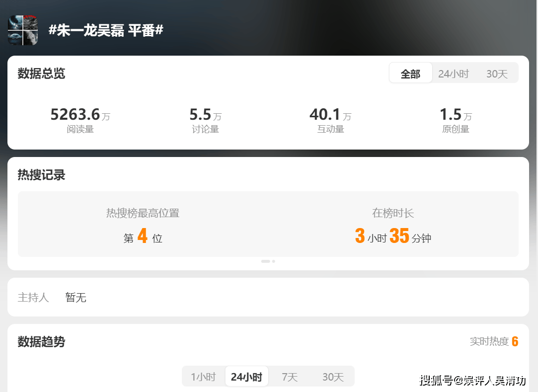Click the first carousel page indicator

266,261
